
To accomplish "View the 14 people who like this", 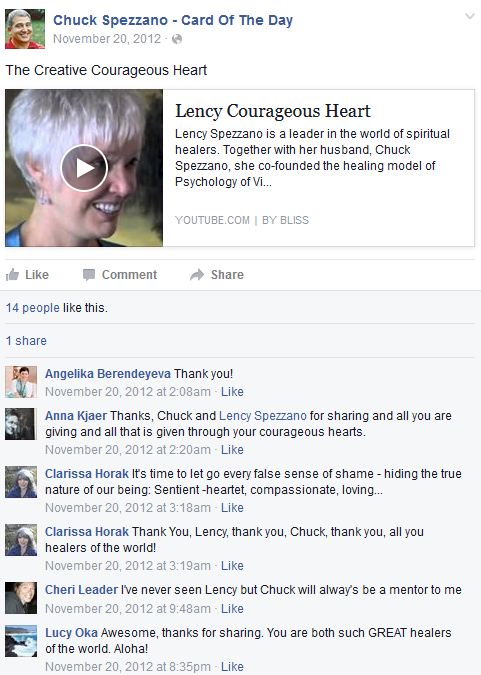I will point(33,308).
